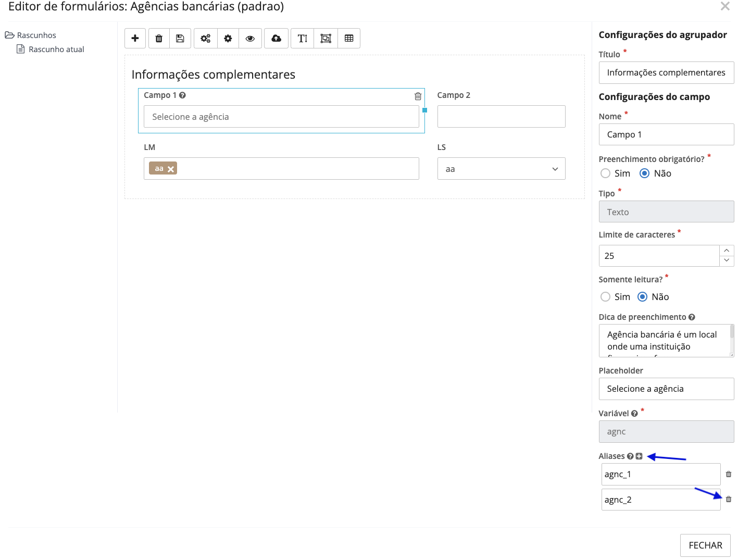
Task: Set Preenchimento obrigatório to Sim
Action: 605,173
